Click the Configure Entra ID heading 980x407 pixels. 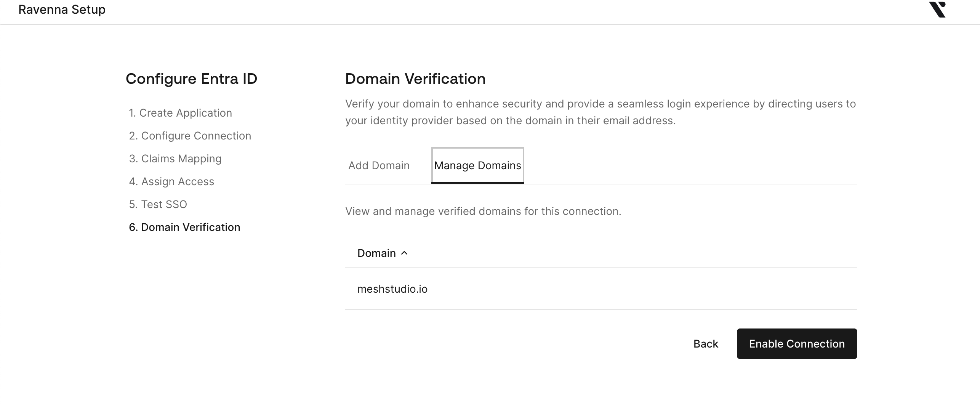(191, 79)
